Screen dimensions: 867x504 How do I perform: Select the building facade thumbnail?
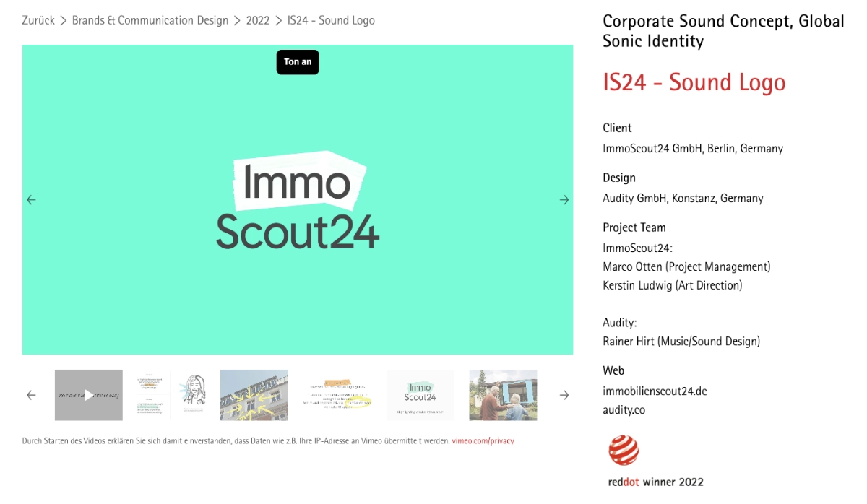[254, 395]
